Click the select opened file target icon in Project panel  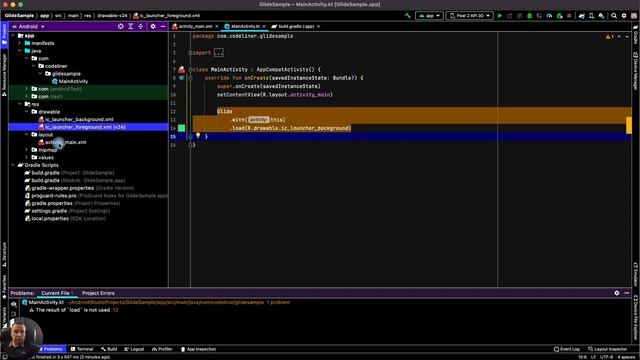click(x=121, y=26)
